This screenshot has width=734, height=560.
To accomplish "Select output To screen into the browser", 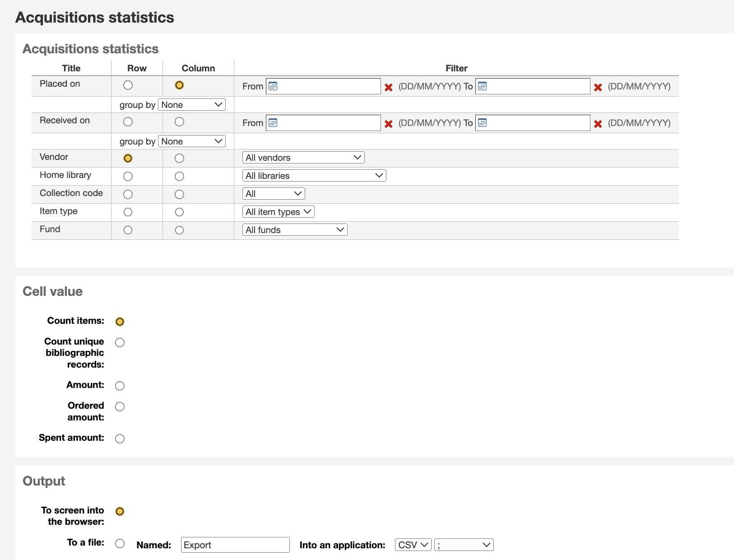I will click(120, 511).
